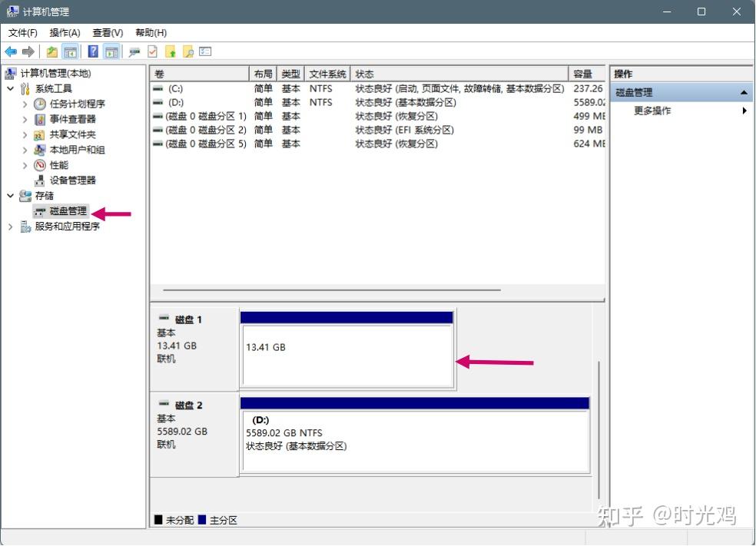Image resolution: width=756 pixels, height=546 pixels.
Task: Open the 查看(V) menu
Action: (107, 33)
